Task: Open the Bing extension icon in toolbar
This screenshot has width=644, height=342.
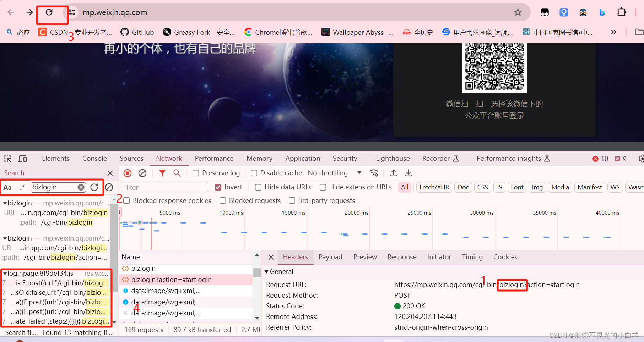Action: point(602,12)
